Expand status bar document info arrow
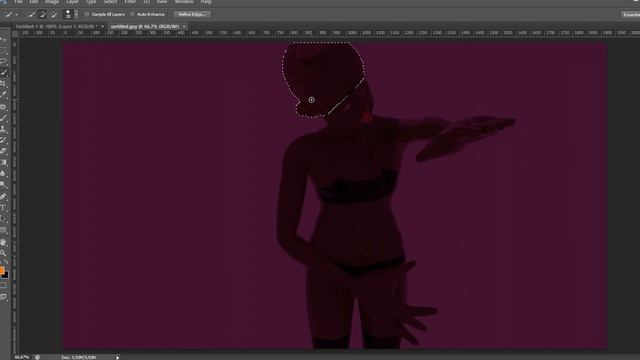Viewport: 640px width, 360px height. point(118,358)
